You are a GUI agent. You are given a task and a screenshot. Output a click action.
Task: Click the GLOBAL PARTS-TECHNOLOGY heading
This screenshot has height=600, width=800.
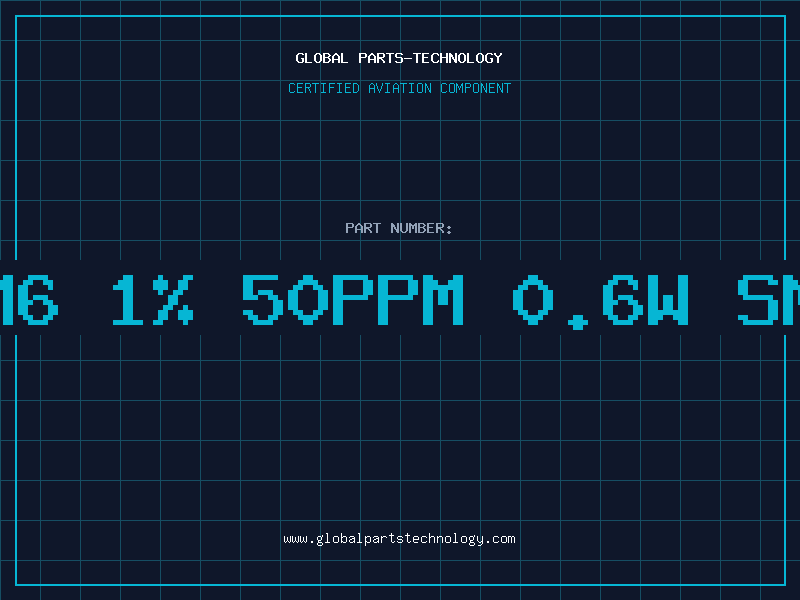(399, 58)
